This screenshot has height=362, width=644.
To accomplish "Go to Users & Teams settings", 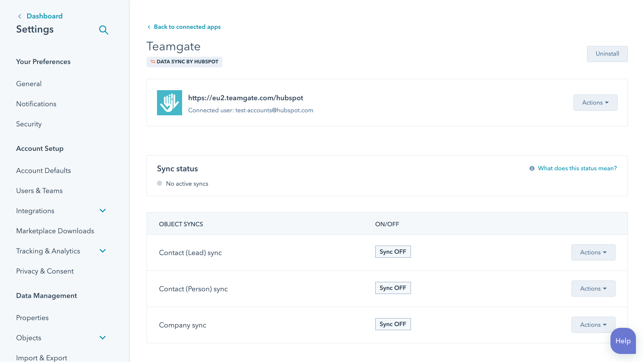I will 39,191.
